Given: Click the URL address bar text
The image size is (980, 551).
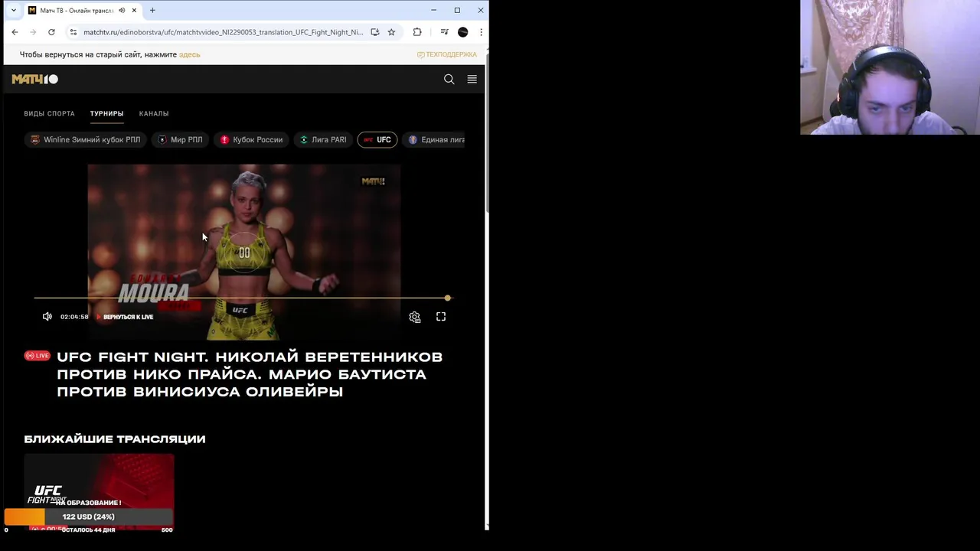Looking at the screenshot, I should tap(223, 32).
